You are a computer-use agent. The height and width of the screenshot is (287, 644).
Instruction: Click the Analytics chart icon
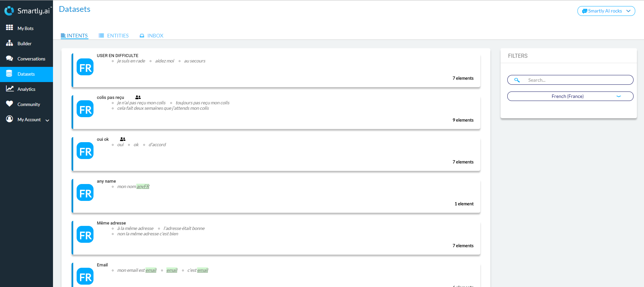pyautogui.click(x=10, y=88)
